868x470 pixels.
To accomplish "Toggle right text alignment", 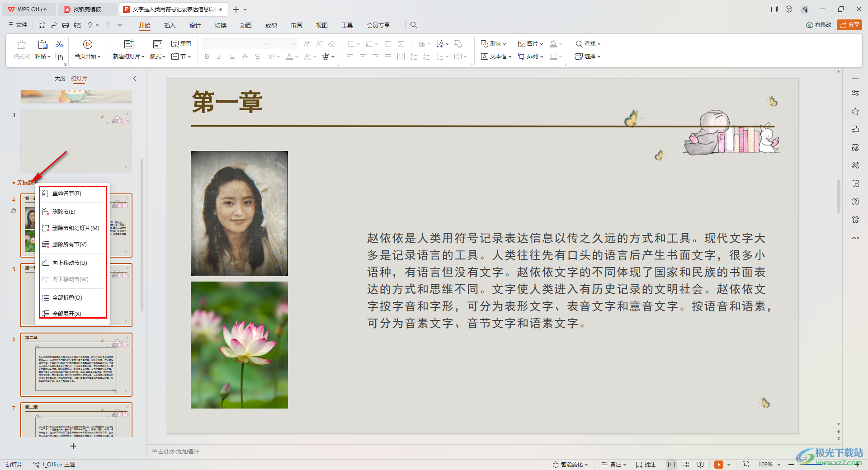I will pos(375,56).
